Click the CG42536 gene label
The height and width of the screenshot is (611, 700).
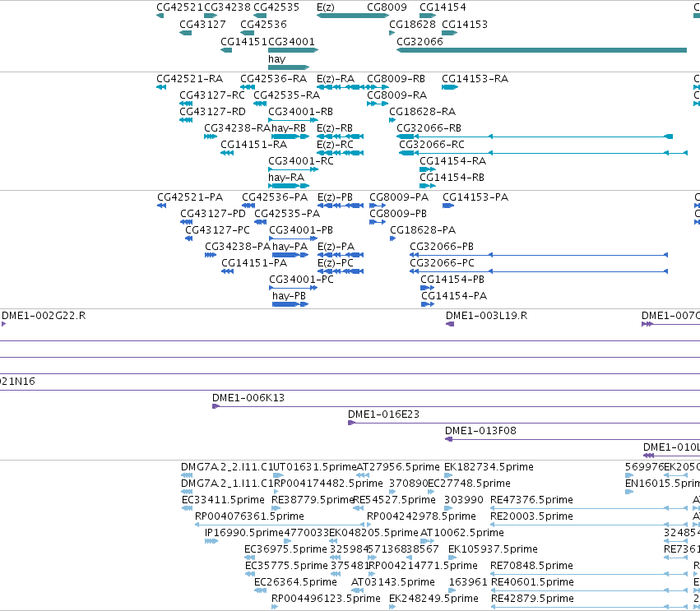263,24
